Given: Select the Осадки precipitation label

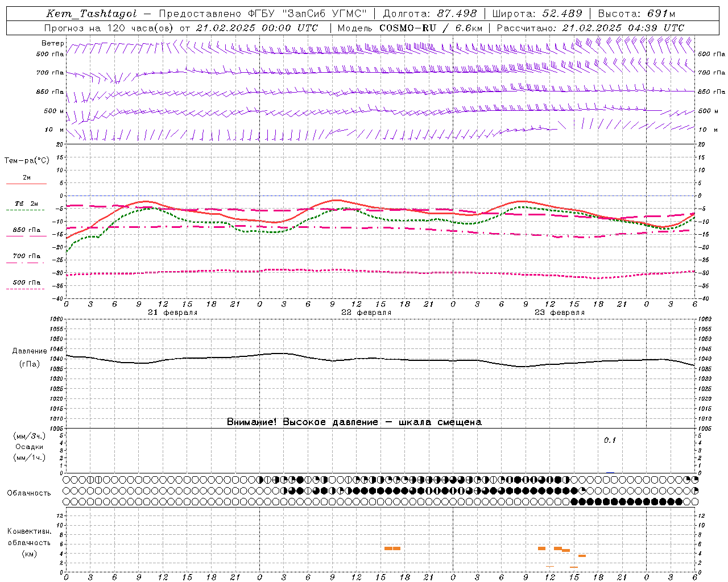Looking at the screenshot, I should [x=29, y=447].
